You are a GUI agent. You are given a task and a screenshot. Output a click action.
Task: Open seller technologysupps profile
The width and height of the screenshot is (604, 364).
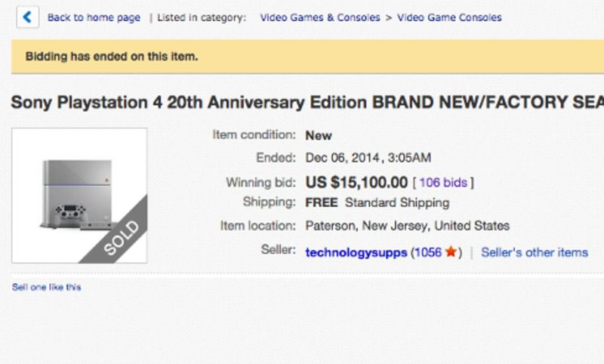[x=356, y=252]
